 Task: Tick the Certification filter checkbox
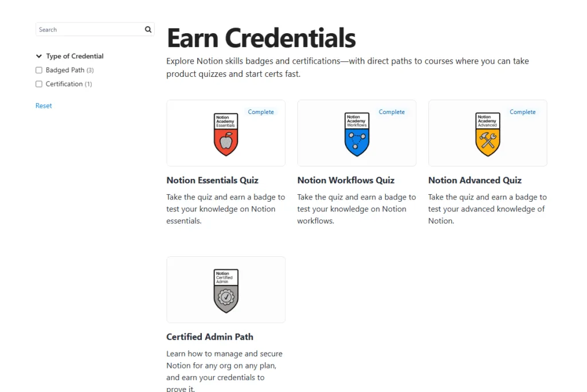tap(39, 84)
